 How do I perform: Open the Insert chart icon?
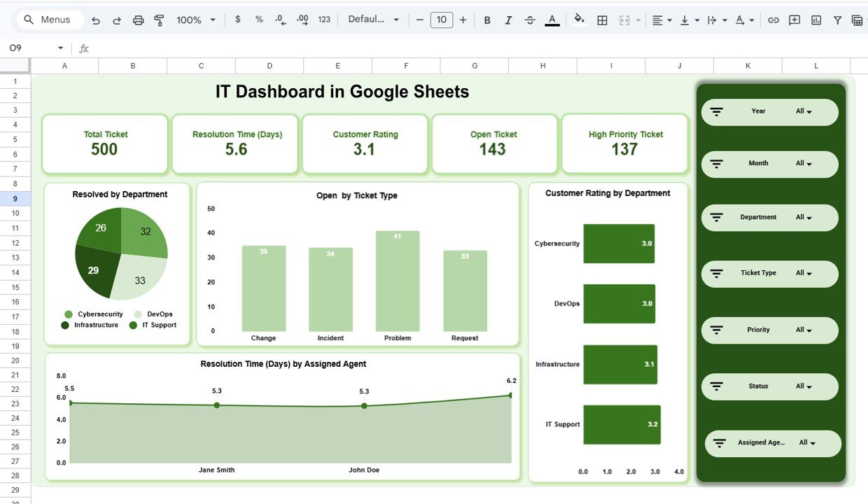coord(815,20)
